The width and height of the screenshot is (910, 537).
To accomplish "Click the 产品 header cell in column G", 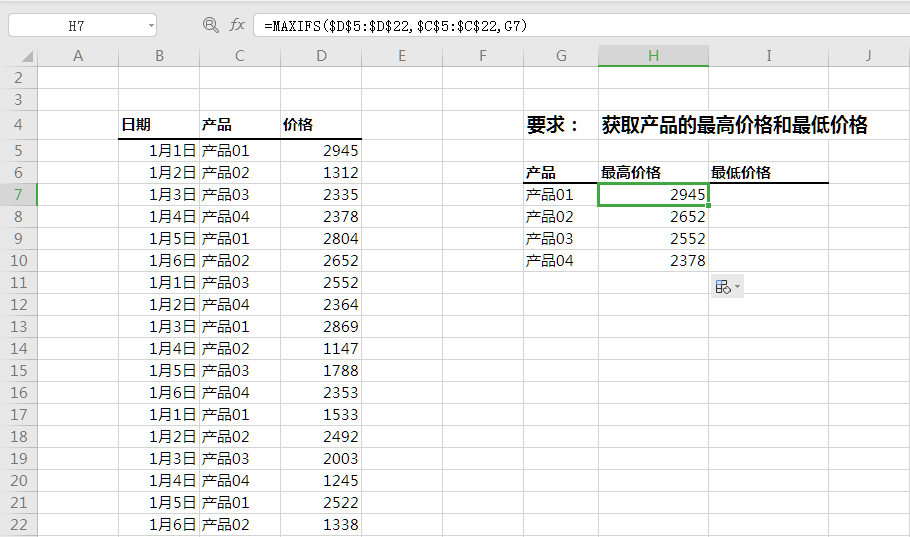I will point(561,172).
